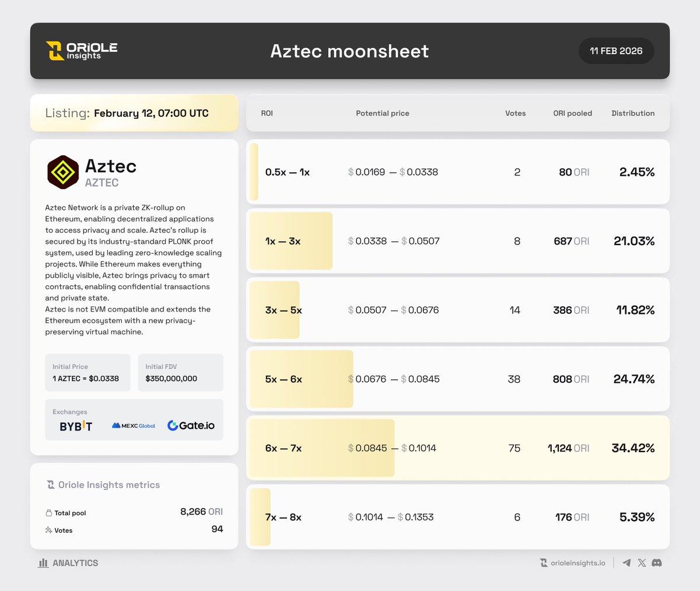The height and width of the screenshot is (591, 700).
Task: Click the ROI column header
Action: pos(267,113)
